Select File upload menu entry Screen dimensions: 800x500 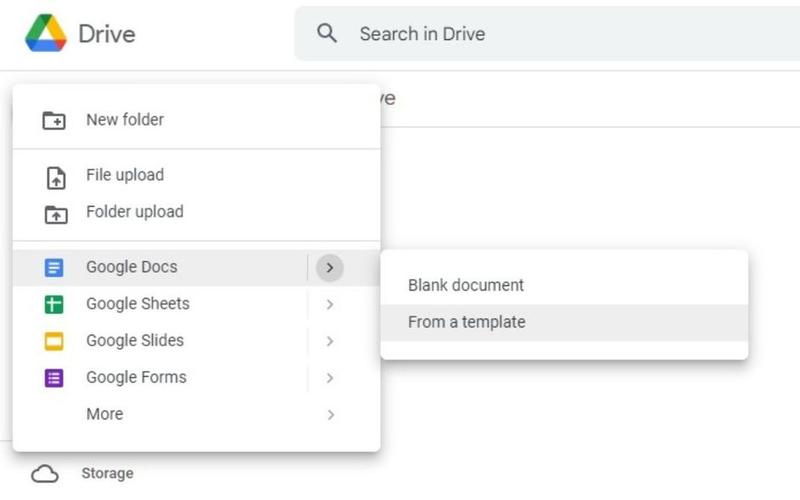[196, 175]
